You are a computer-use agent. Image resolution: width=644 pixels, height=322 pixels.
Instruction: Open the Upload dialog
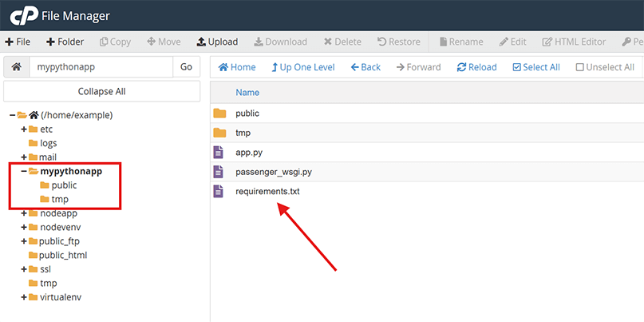[217, 42]
